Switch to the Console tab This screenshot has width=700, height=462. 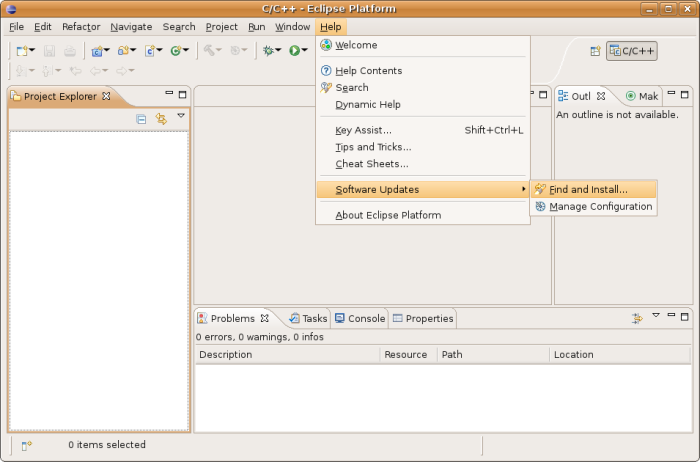[359, 318]
